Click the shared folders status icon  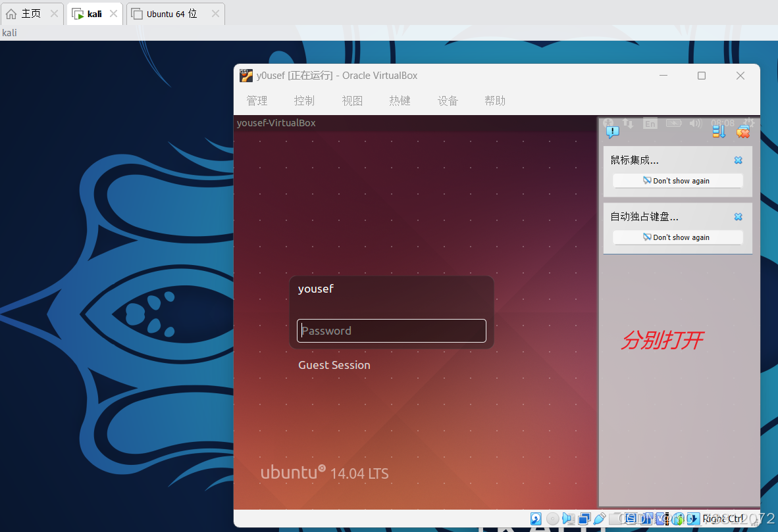(x=615, y=519)
